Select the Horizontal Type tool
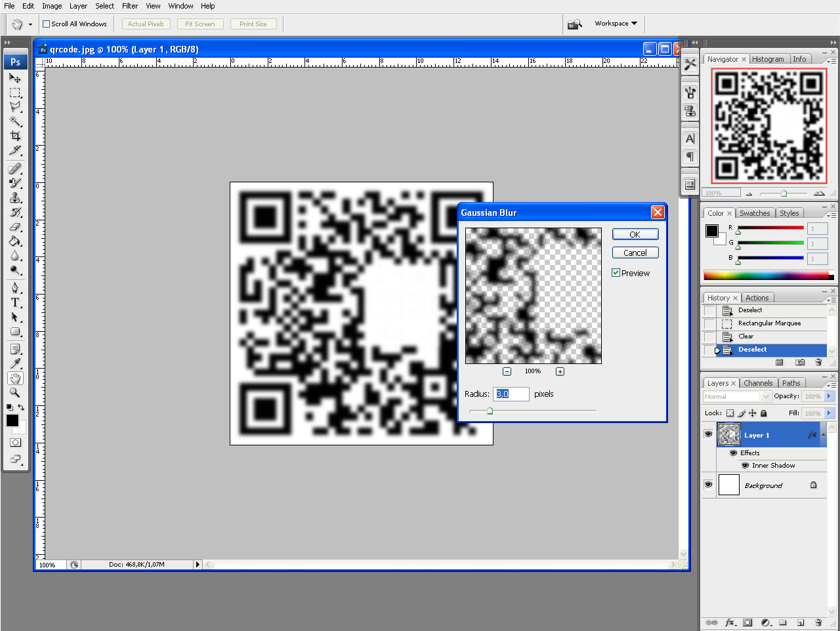840x631 pixels. pyautogui.click(x=15, y=302)
